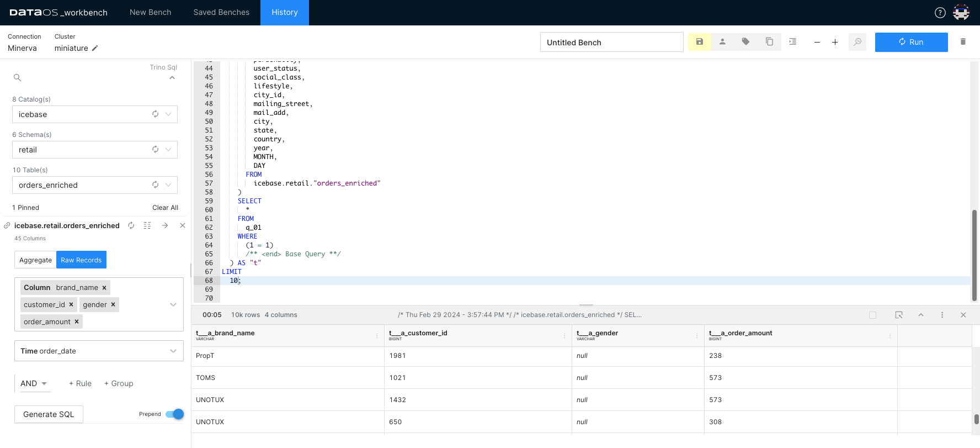Screen dimensions: 980x448
Task: Open the retail schema dropdown
Action: pos(168,150)
